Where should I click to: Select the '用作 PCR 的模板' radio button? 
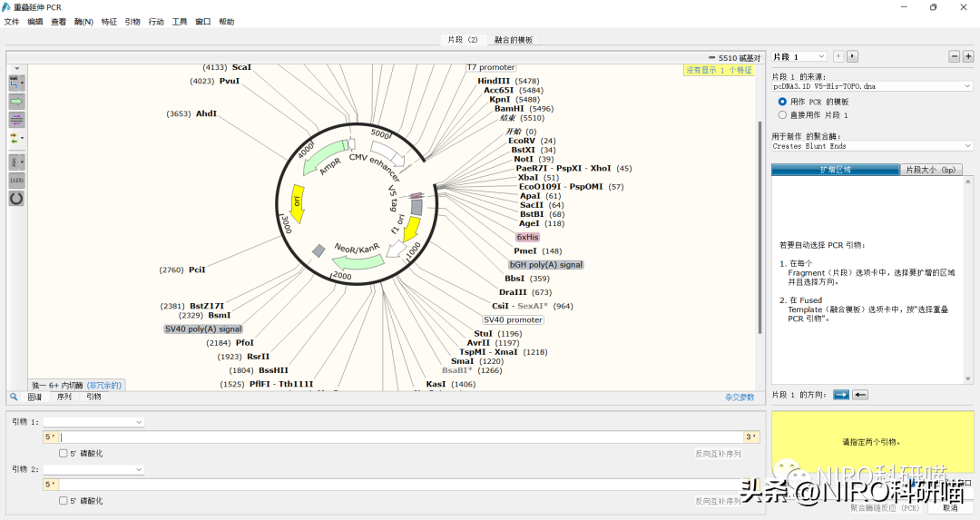click(x=782, y=102)
